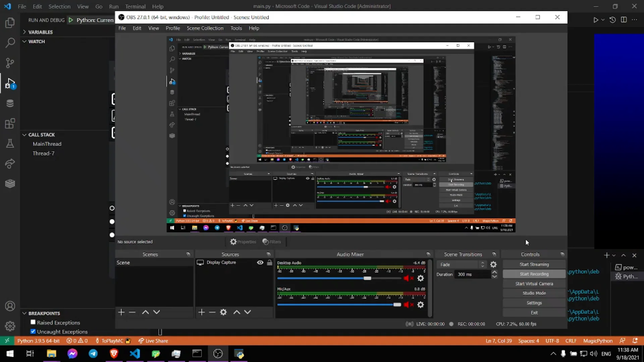Viewport: 644px width, 362px height.
Task: Open OBS Settings button in Controls
Action: 534,303
